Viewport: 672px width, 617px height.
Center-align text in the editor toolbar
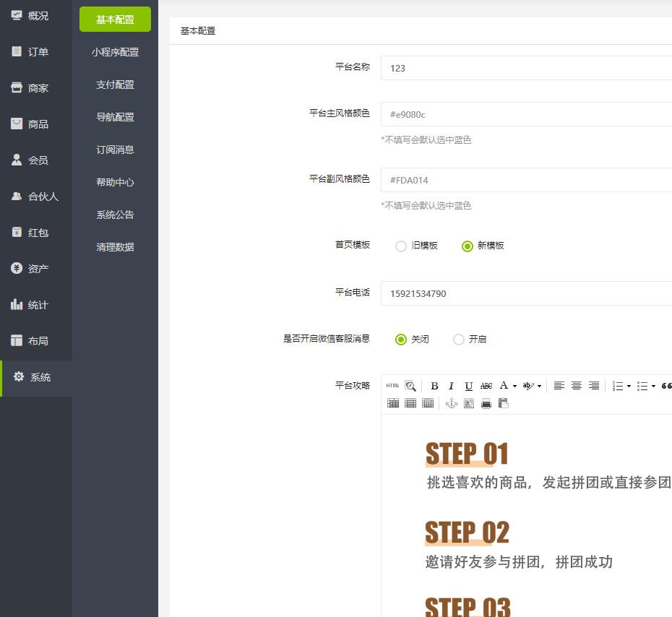coord(576,386)
